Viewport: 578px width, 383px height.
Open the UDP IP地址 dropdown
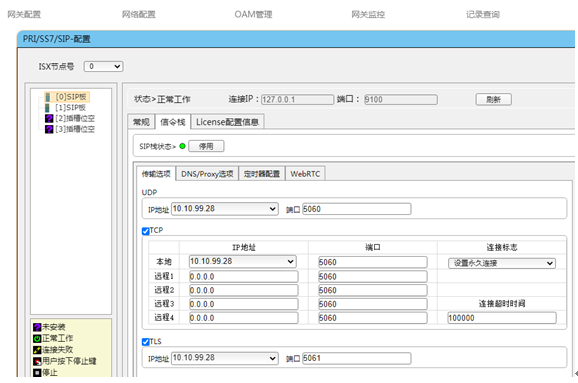pyautogui.click(x=225, y=209)
